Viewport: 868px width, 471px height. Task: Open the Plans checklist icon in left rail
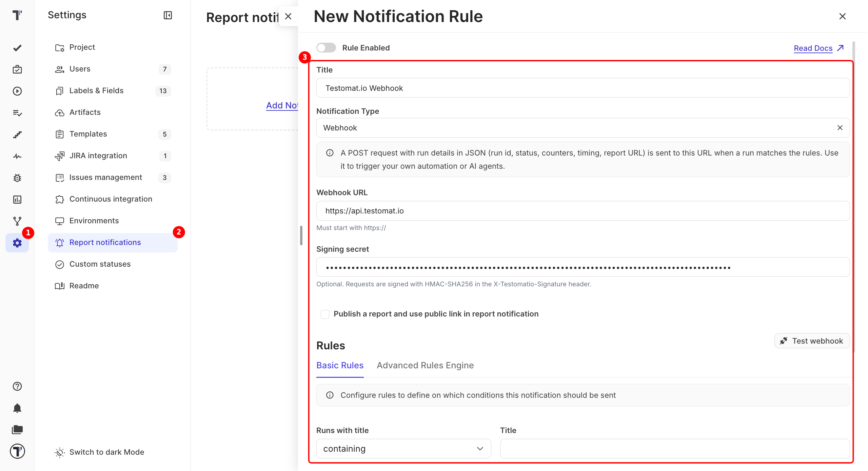click(17, 113)
